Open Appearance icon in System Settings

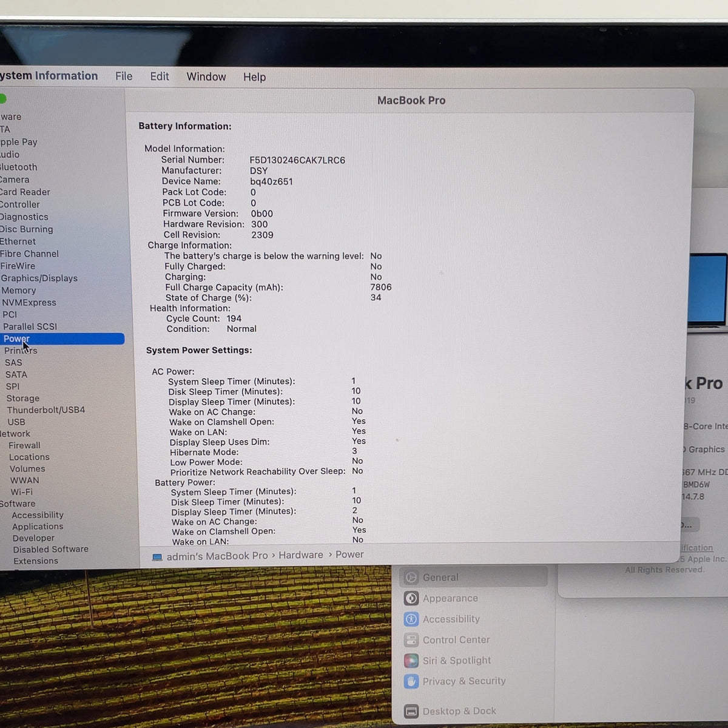click(x=411, y=598)
